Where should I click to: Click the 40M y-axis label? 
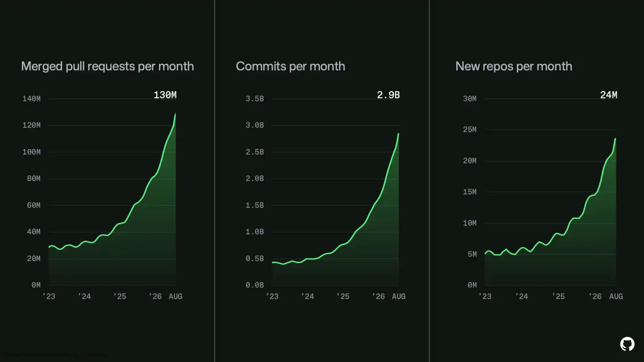pos(34,232)
